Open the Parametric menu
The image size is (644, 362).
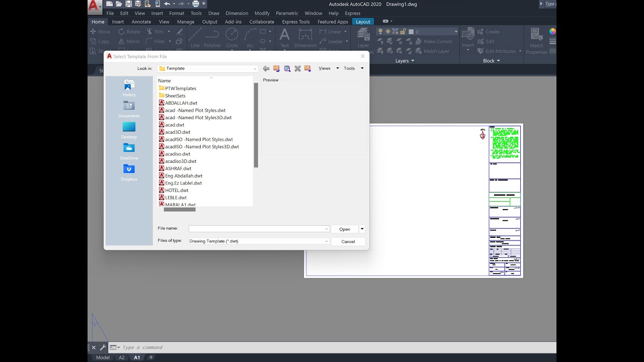coord(287,14)
